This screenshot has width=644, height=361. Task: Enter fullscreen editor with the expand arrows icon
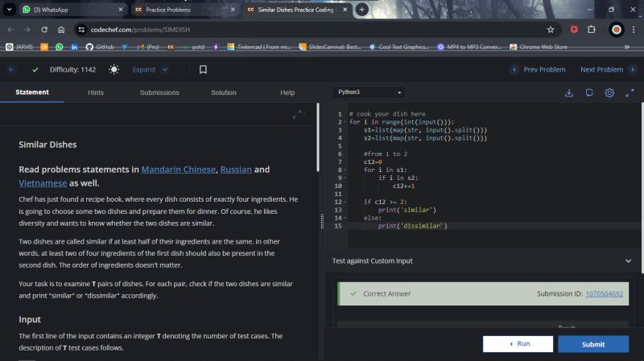pyautogui.click(x=630, y=92)
